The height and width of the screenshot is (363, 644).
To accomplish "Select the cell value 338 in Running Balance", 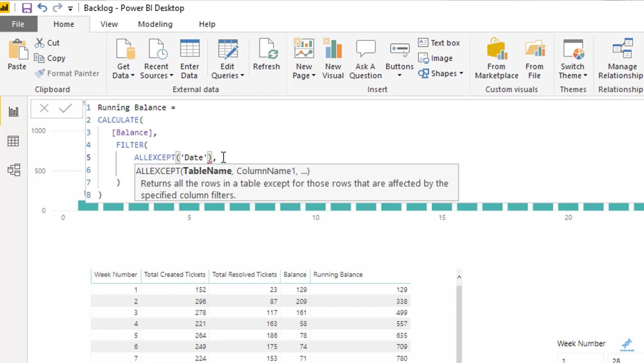I will click(x=402, y=302).
